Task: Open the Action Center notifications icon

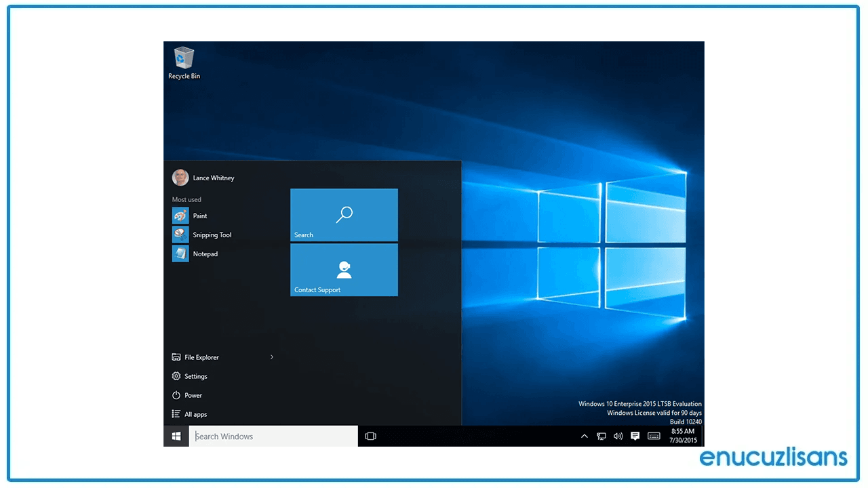Action: click(635, 436)
